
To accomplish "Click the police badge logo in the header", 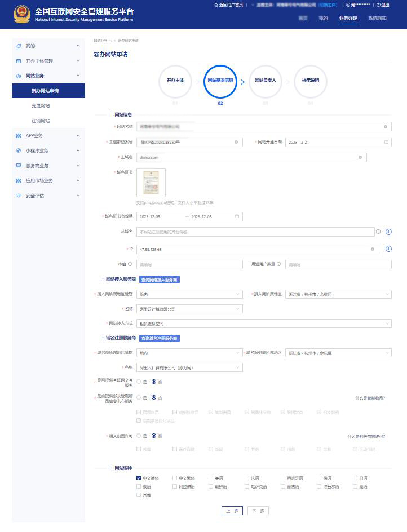I will pyautogui.click(x=22, y=14).
